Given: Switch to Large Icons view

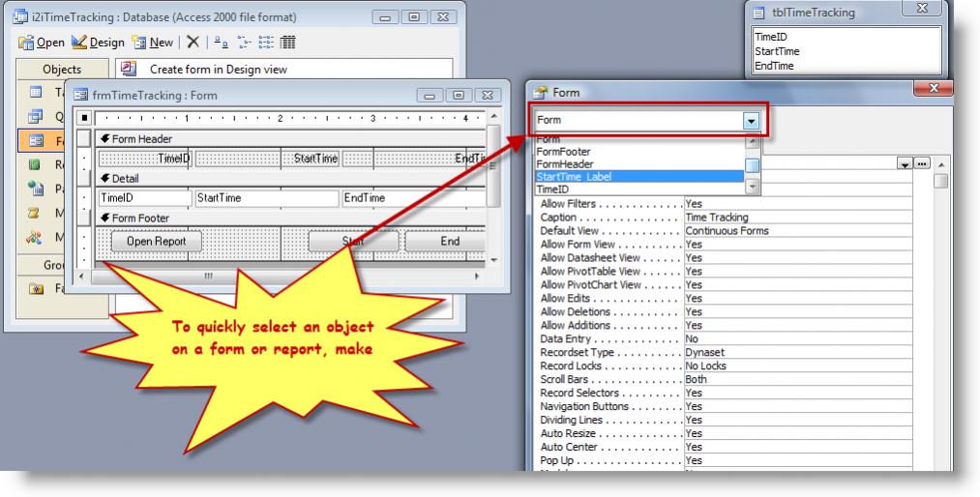Looking at the screenshot, I should click(222, 42).
